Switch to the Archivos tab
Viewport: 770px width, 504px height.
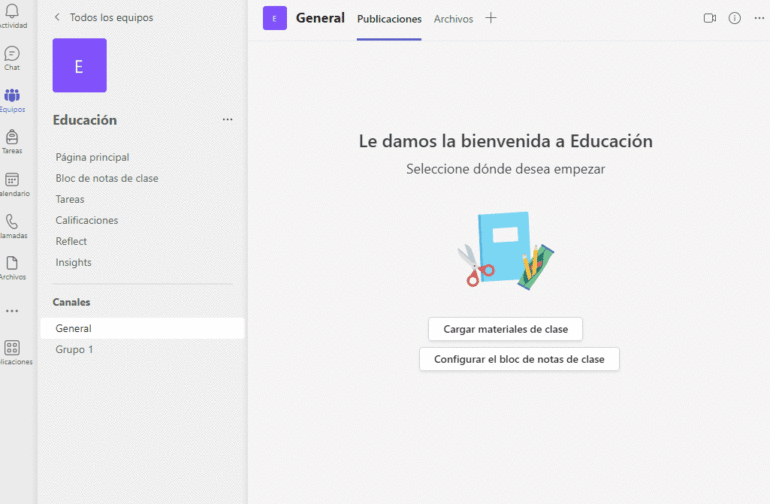tap(453, 19)
